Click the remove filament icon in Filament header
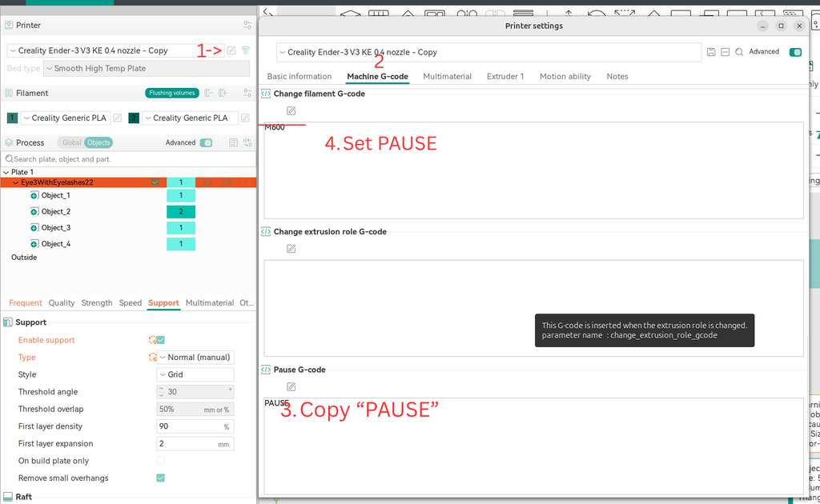This screenshot has width=820, height=504. [x=209, y=93]
